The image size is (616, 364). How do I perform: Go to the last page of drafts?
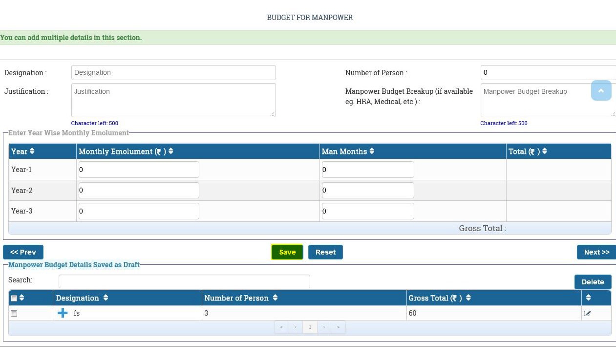(338, 327)
